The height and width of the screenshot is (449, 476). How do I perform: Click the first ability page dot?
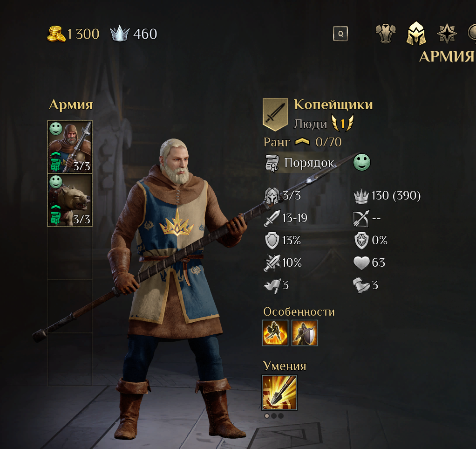(x=267, y=416)
